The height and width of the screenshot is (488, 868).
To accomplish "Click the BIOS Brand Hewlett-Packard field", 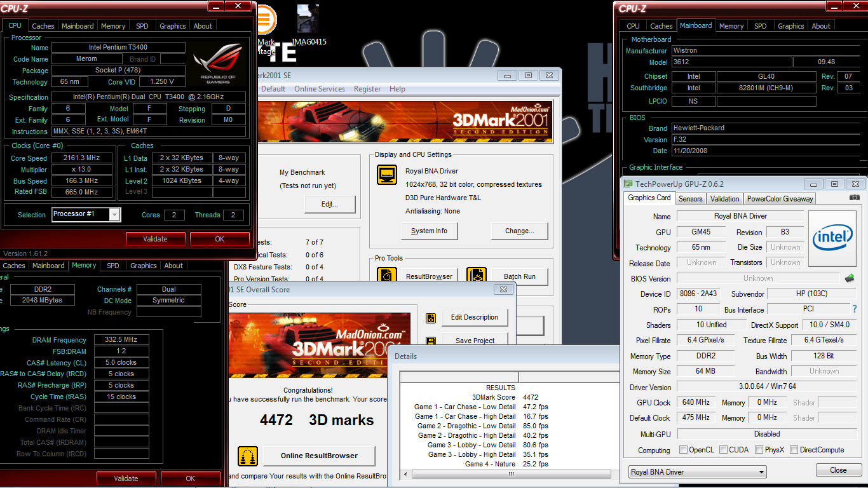I will pyautogui.click(x=765, y=128).
